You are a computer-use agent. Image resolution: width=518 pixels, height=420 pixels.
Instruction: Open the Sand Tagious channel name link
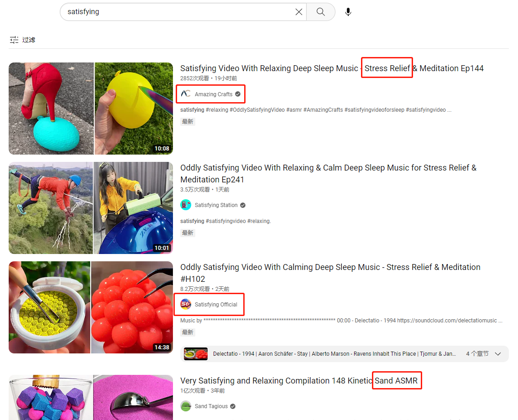click(211, 406)
